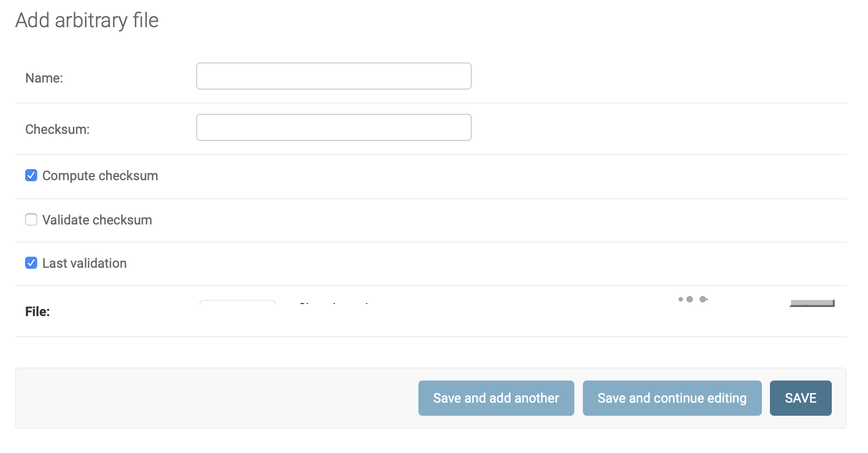Click inside the Name input field
The width and height of the screenshot is (868, 453).
(x=333, y=76)
